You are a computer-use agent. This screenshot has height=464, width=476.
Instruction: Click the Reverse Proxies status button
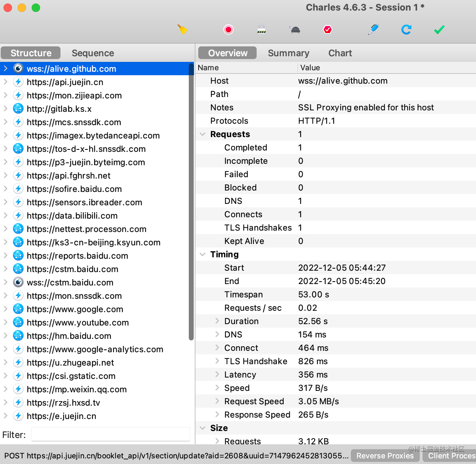(385, 456)
